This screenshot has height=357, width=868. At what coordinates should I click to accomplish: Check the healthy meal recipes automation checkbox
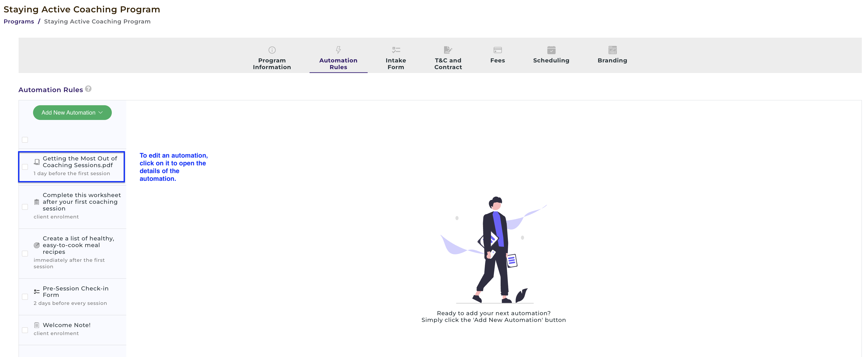coord(25,254)
